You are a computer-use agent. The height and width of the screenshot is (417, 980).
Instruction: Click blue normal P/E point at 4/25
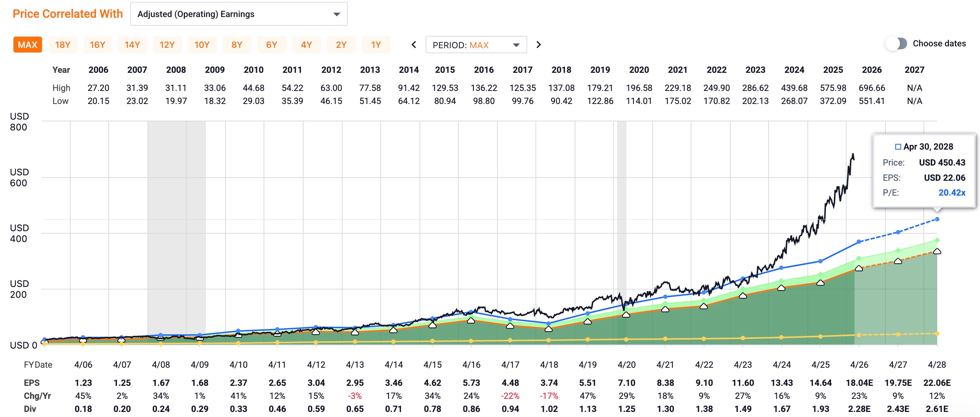click(x=820, y=261)
